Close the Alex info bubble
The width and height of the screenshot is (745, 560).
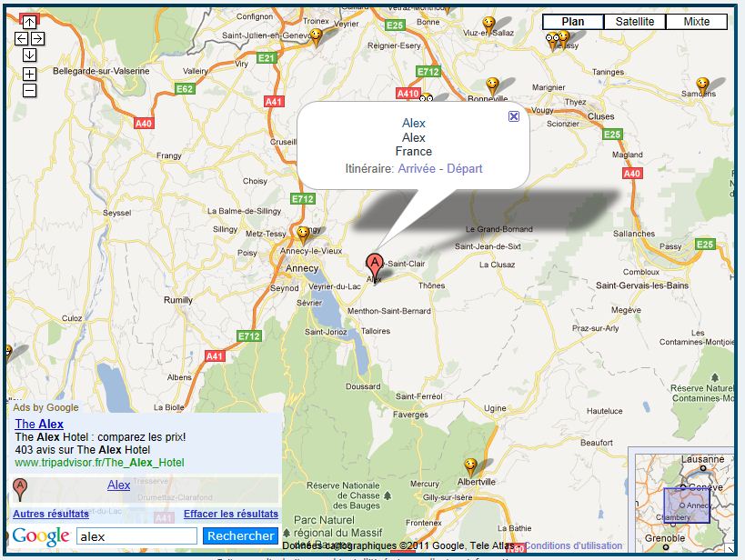point(514,116)
